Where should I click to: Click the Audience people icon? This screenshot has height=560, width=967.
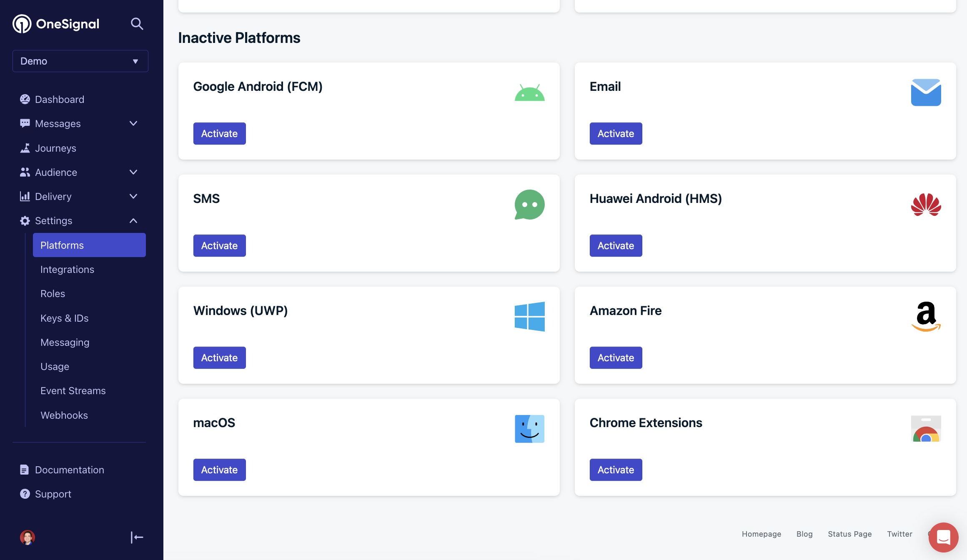coord(25,172)
